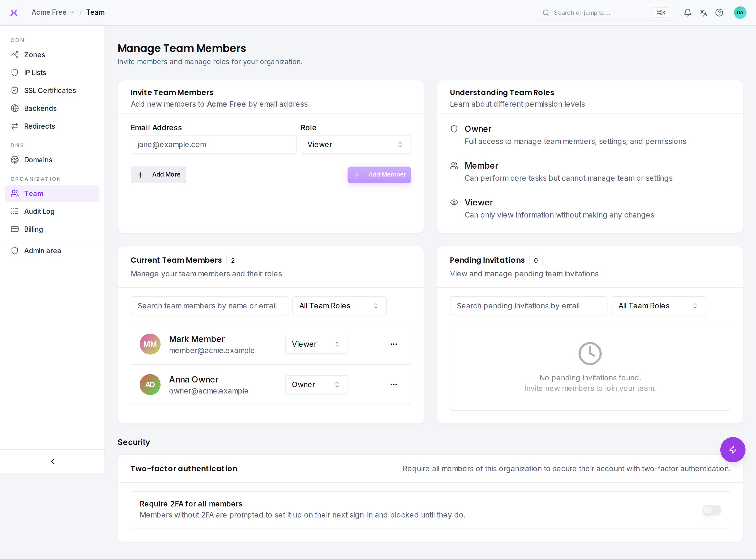Viewport: 756px width, 559px height.
Task: Open Redirects in the sidebar
Action: pyautogui.click(x=52, y=126)
